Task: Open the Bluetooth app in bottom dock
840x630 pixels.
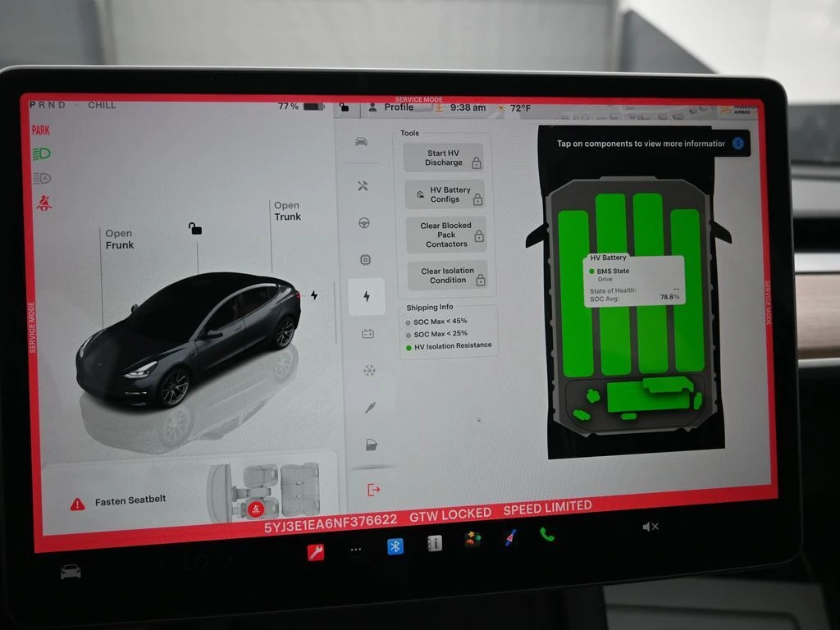Action: pyautogui.click(x=395, y=547)
